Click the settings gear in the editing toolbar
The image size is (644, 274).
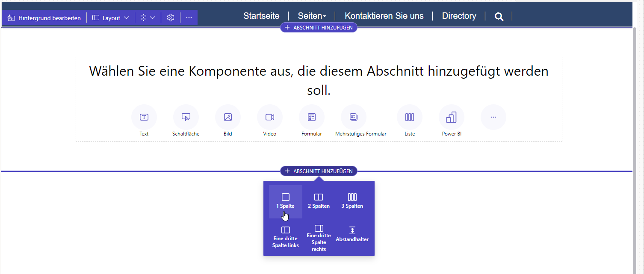pos(170,17)
